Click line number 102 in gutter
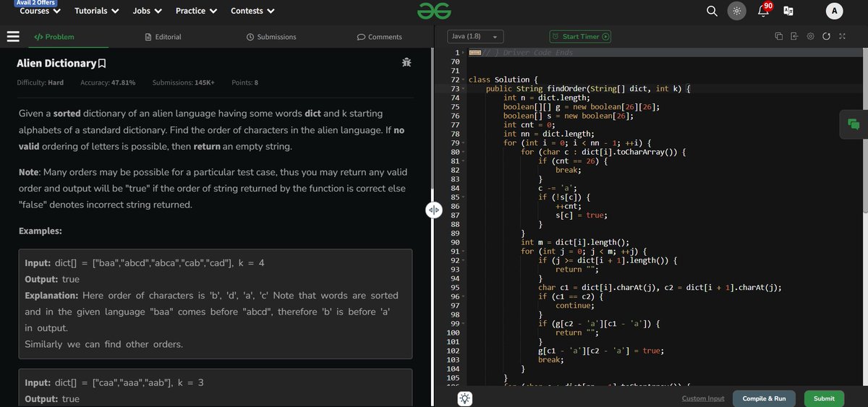Screen dimensions: 868x407 (x=454, y=351)
